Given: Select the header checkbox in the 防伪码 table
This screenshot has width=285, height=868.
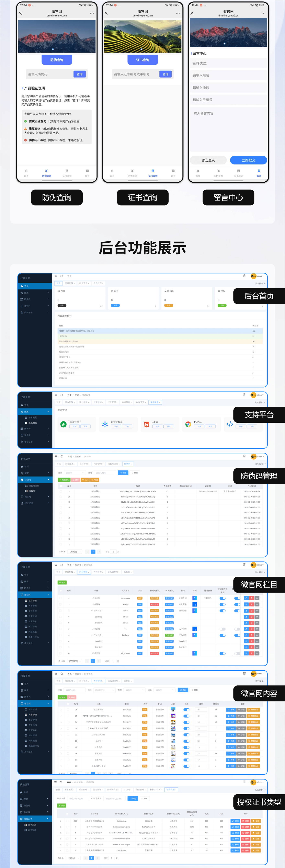Looking at the screenshot, I should click(61, 486).
